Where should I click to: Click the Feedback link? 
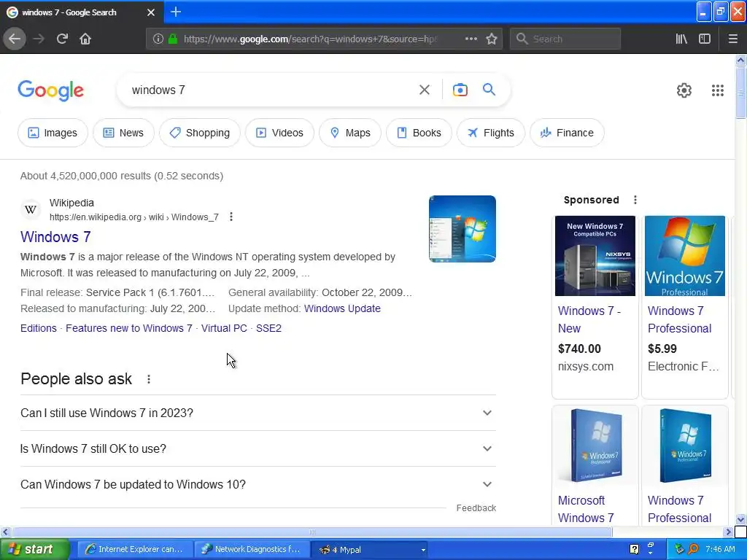pos(476,508)
